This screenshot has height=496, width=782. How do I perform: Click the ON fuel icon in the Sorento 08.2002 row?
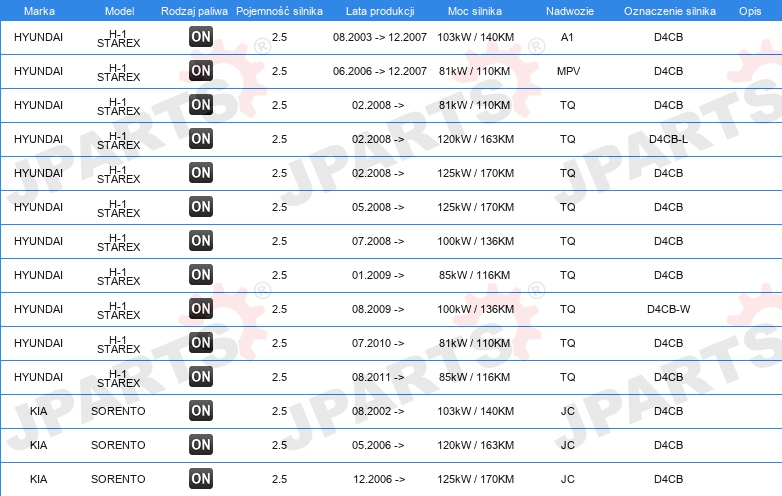(x=201, y=410)
